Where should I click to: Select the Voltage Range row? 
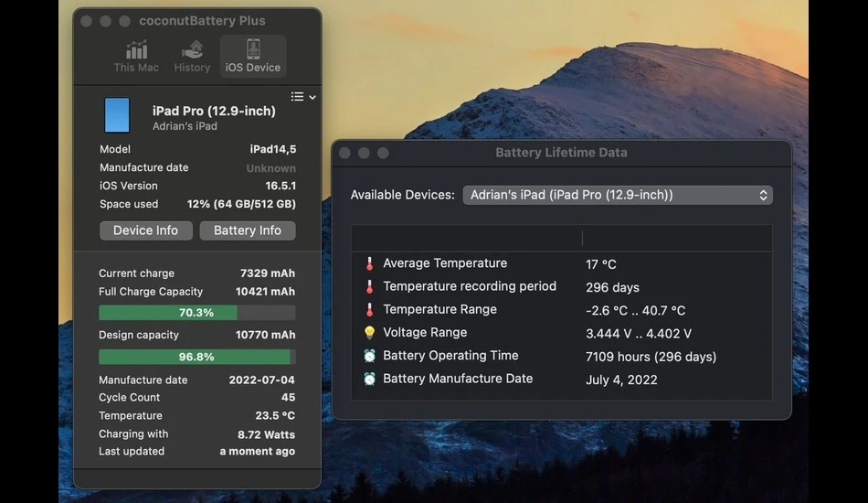click(x=561, y=333)
